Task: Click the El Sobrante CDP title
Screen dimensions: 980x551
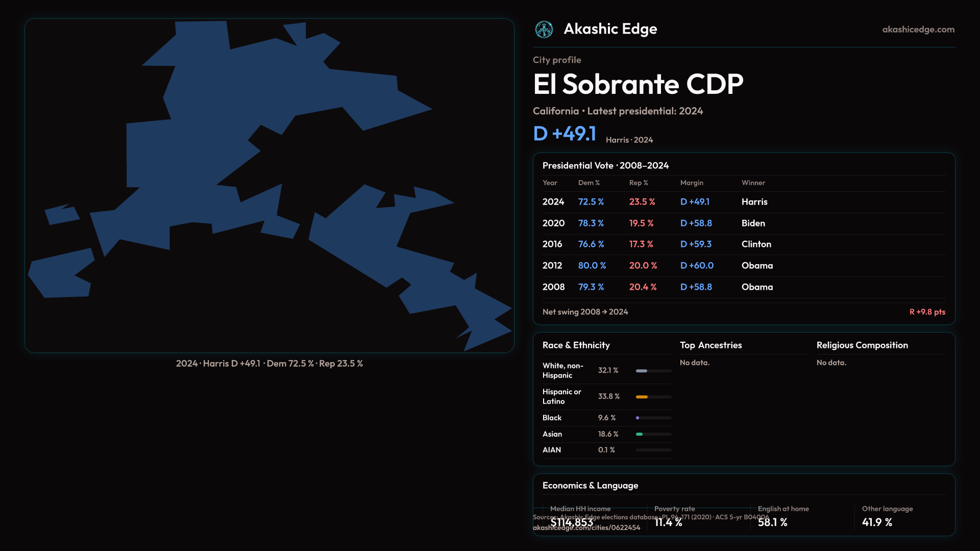Action: pyautogui.click(x=638, y=84)
